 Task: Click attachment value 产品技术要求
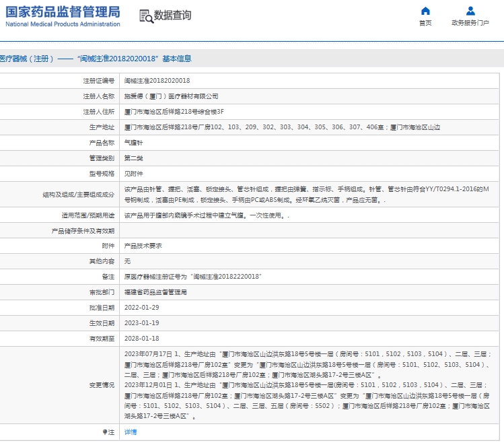click(143, 246)
